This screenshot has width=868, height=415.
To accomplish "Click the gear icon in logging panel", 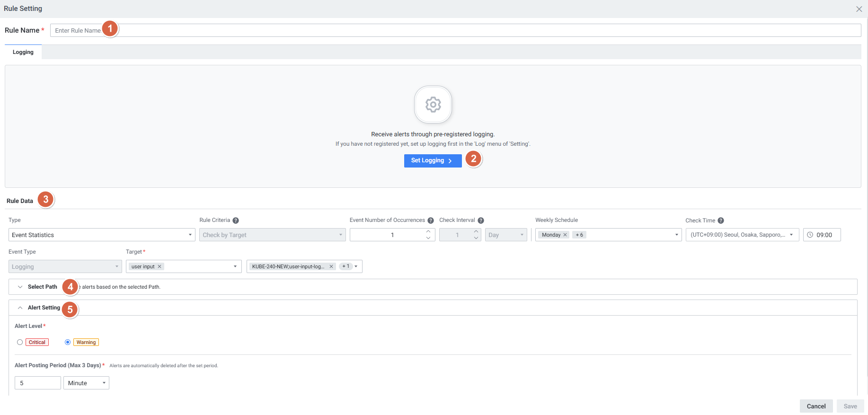I will pos(433,105).
